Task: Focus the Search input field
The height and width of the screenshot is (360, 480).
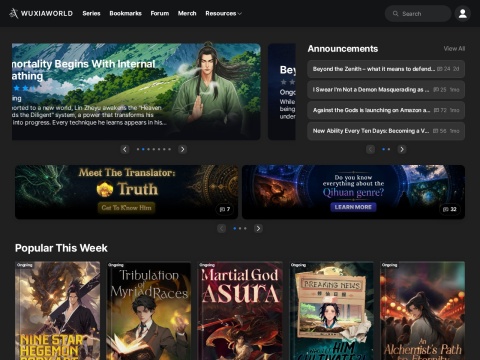Action: 418,14
